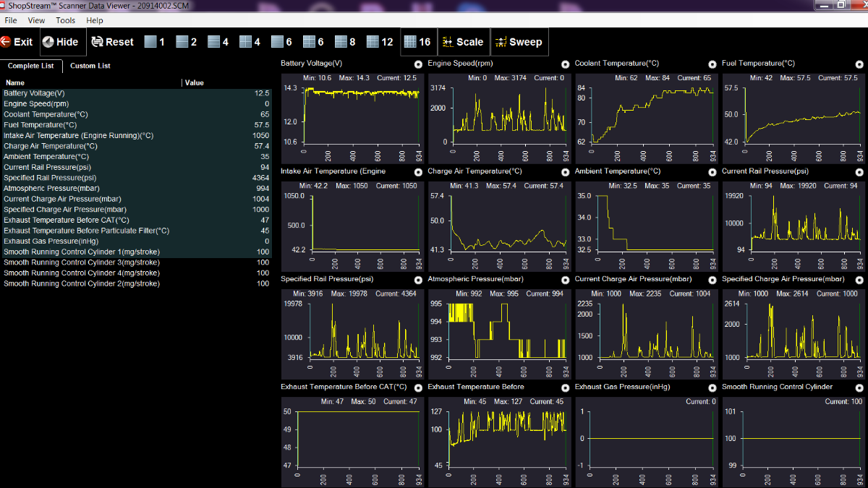Click the Reset toolbar button
Viewport: 868px width, 488px height.
[112, 42]
